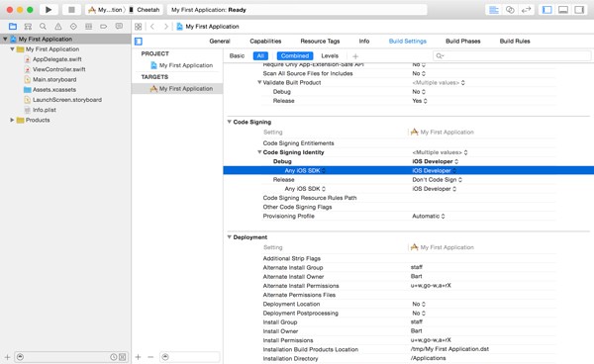Open ViewController.swift file
Screen dimensions: 594x364
[58, 69]
